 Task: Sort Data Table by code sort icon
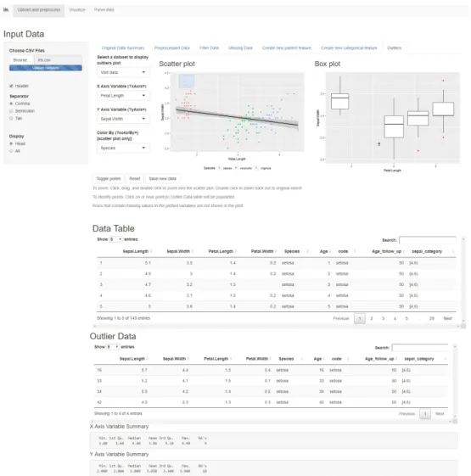pos(355,251)
